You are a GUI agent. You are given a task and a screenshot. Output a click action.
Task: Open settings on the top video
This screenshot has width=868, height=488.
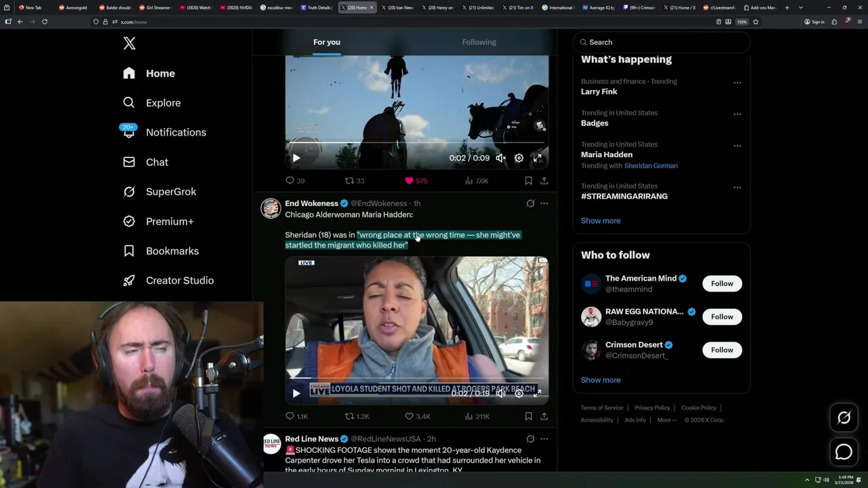pyautogui.click(x=519, y=158)
